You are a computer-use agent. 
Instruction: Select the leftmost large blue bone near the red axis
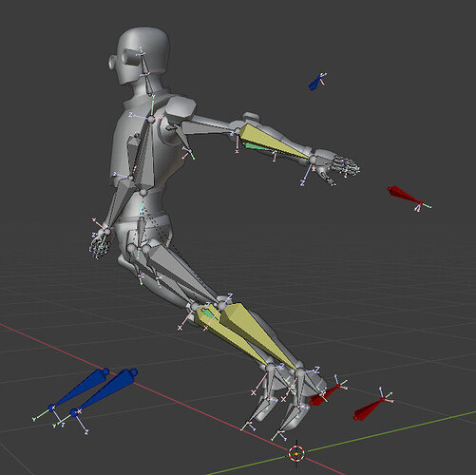[79, 389]
